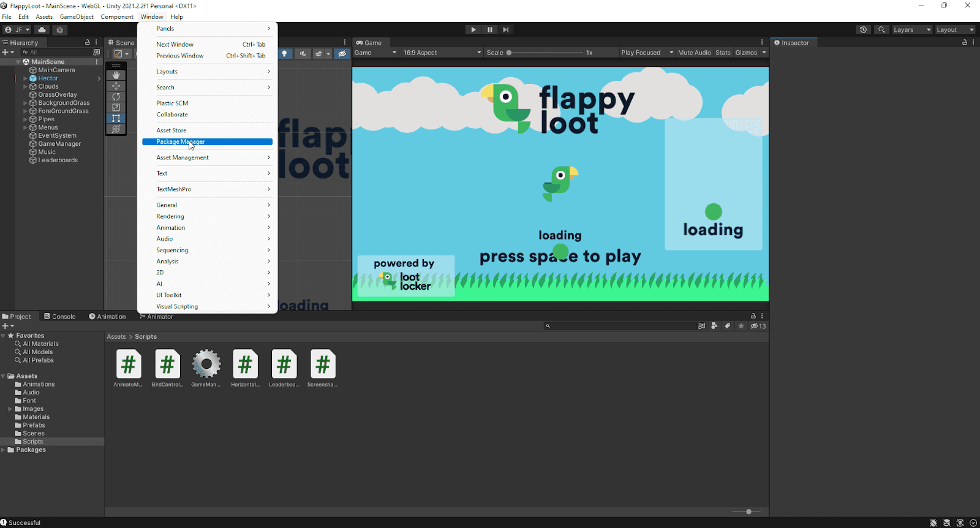Choose Package Manager from Window menu
The height and width of the screenshot is (528, 980).
207,141
